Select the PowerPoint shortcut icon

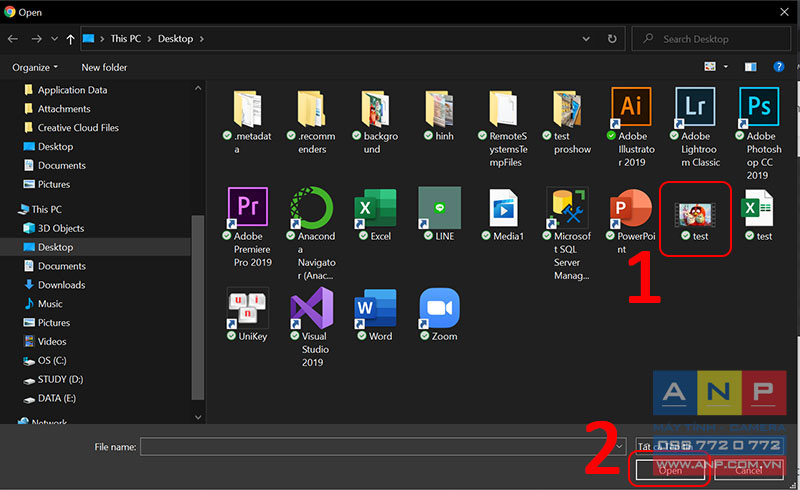(x=631, y=221)
